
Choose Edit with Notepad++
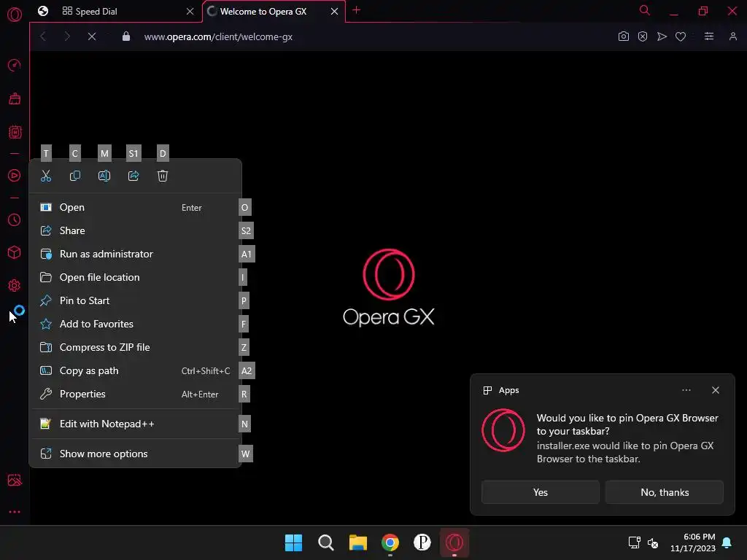135,424
